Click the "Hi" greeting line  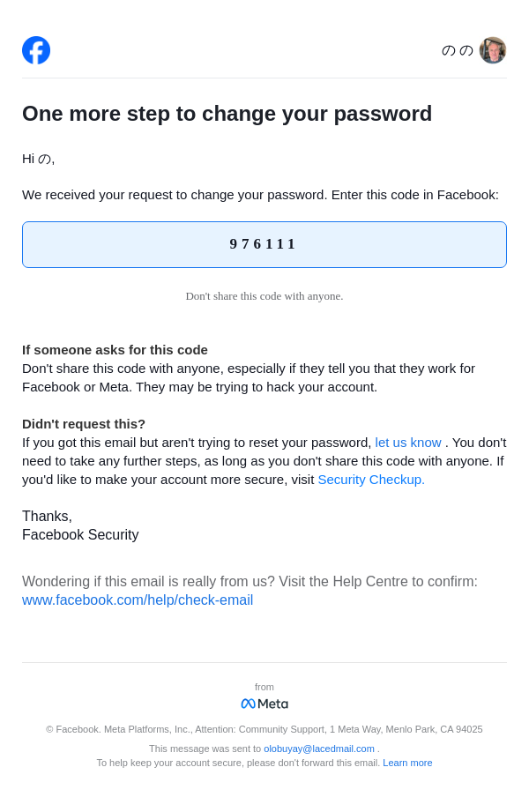tap(39, 159)
